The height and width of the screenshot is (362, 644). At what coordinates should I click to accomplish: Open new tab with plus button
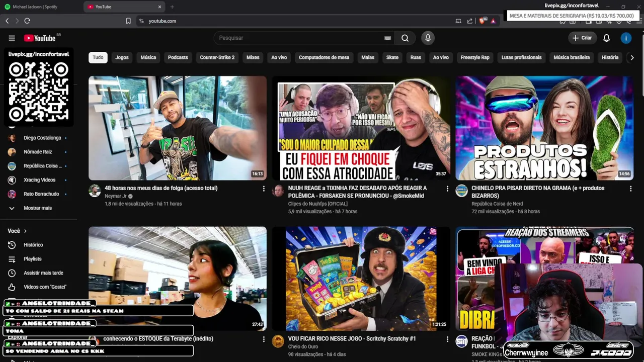coord(172,7)
